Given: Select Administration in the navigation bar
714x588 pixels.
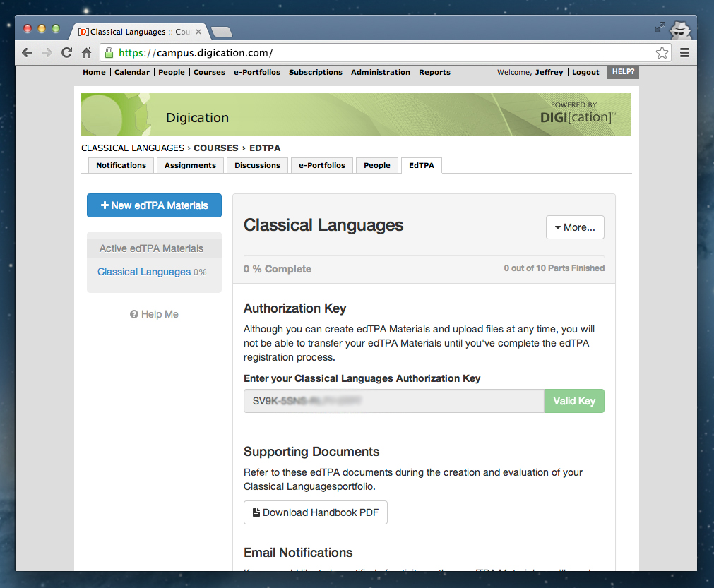Looking at the screenshot, I should tap(381, 72).
